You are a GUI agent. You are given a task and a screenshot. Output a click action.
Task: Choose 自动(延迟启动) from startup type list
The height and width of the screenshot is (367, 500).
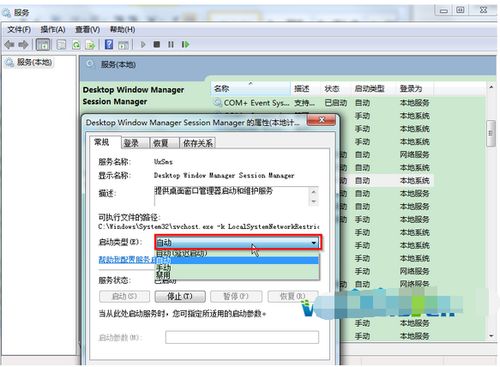coord(237,253)
